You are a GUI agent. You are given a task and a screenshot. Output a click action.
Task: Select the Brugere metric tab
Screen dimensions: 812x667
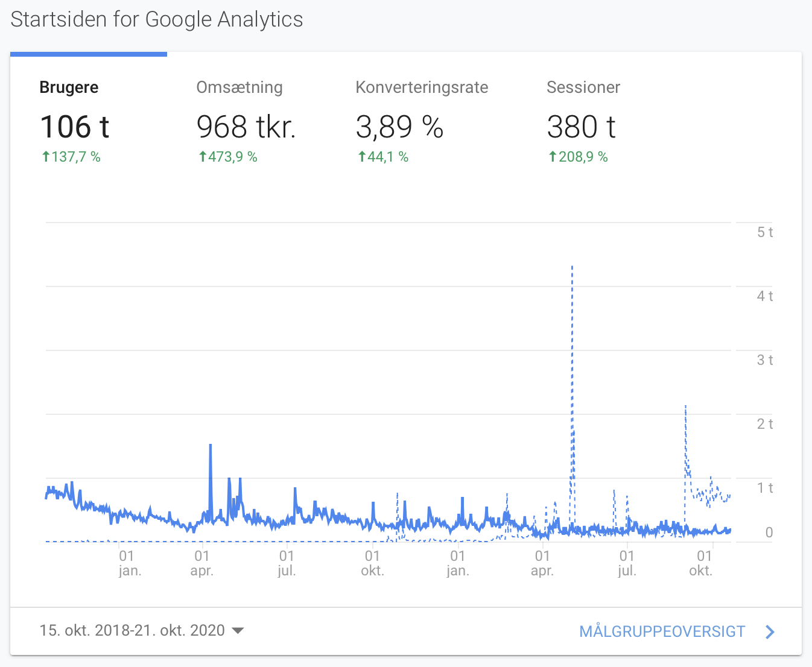click(x=69, y=87)
